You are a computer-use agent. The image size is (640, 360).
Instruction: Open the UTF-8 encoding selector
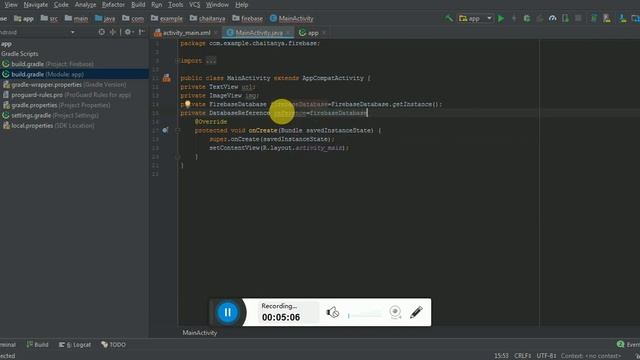546,356
